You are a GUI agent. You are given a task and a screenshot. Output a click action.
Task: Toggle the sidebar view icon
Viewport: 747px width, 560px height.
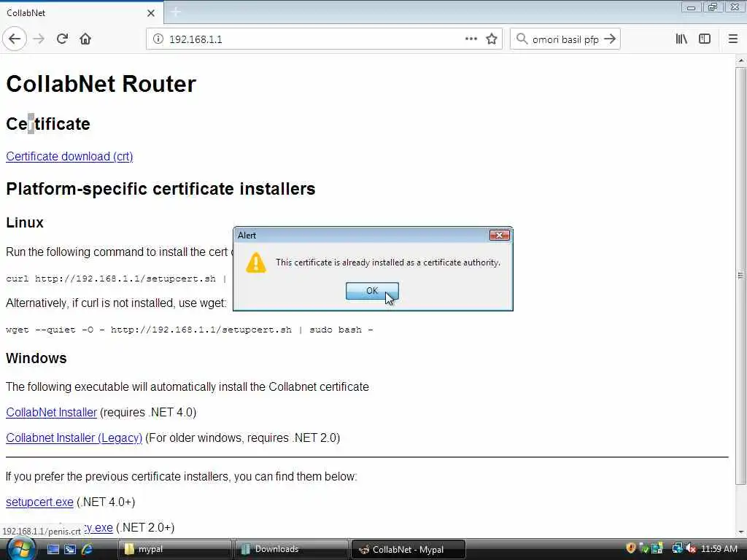(x=705, y=39)
